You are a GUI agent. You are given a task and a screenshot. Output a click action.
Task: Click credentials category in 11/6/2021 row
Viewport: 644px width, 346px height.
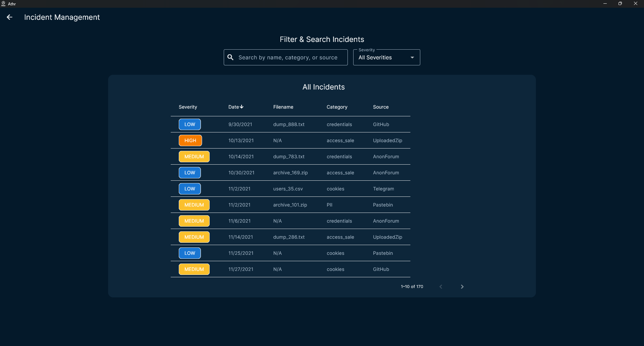click(339, 221)
